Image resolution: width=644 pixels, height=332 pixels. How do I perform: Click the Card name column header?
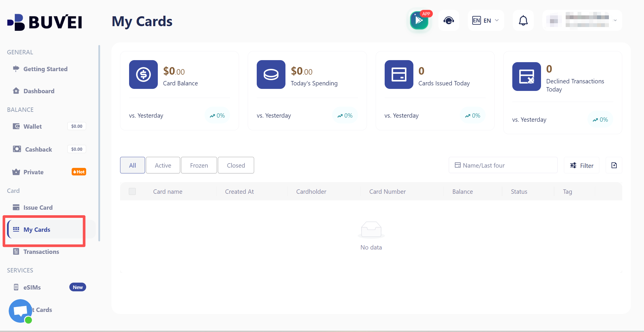168,192
